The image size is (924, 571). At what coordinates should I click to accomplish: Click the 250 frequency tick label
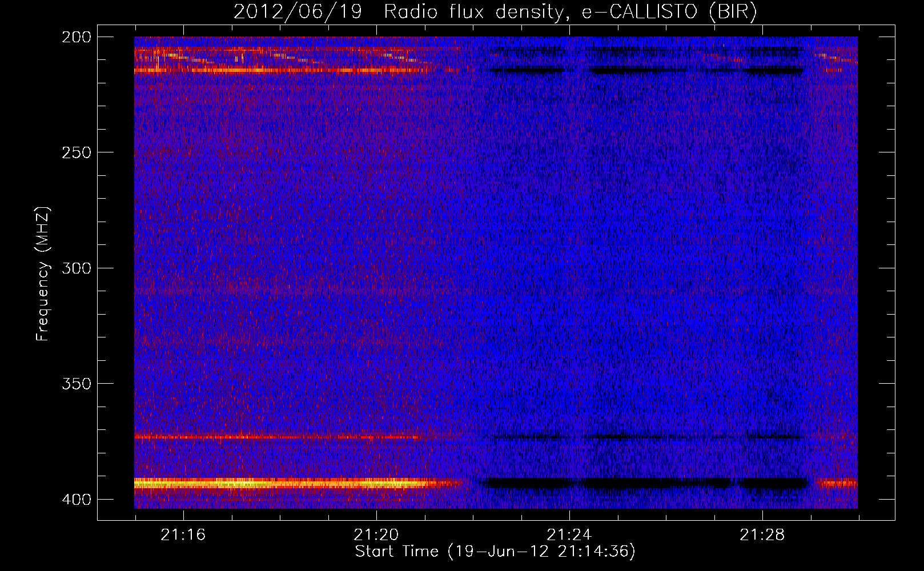pyautogui.click(x=76, y=152)
